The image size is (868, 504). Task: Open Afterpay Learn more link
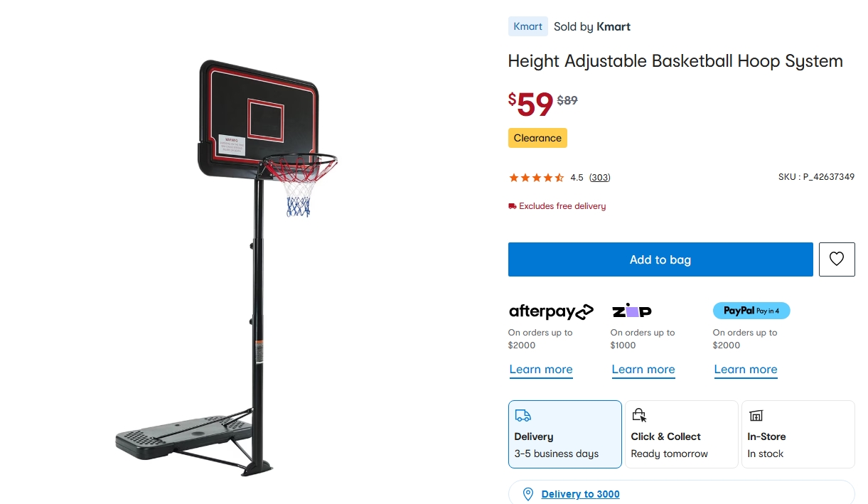pos(541,370)
